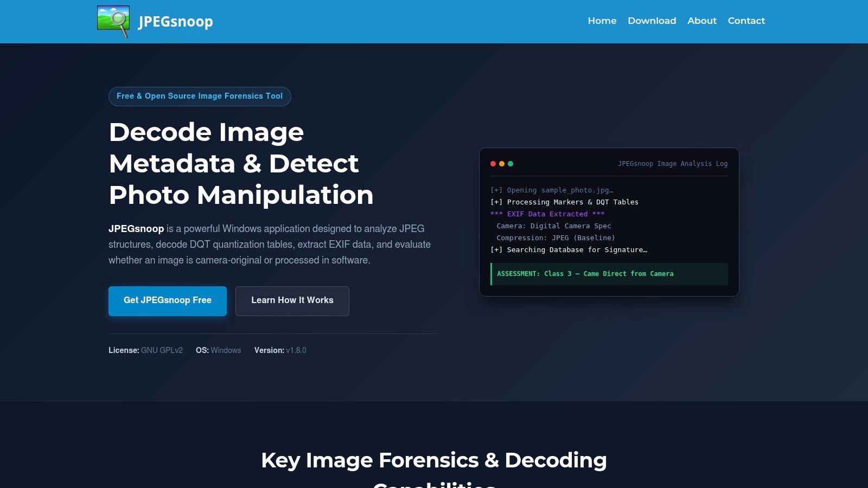868x488 pixels.
Task: Click 'Processing Markers & DQT Tables' line
Action: click(x=565, y=202)
